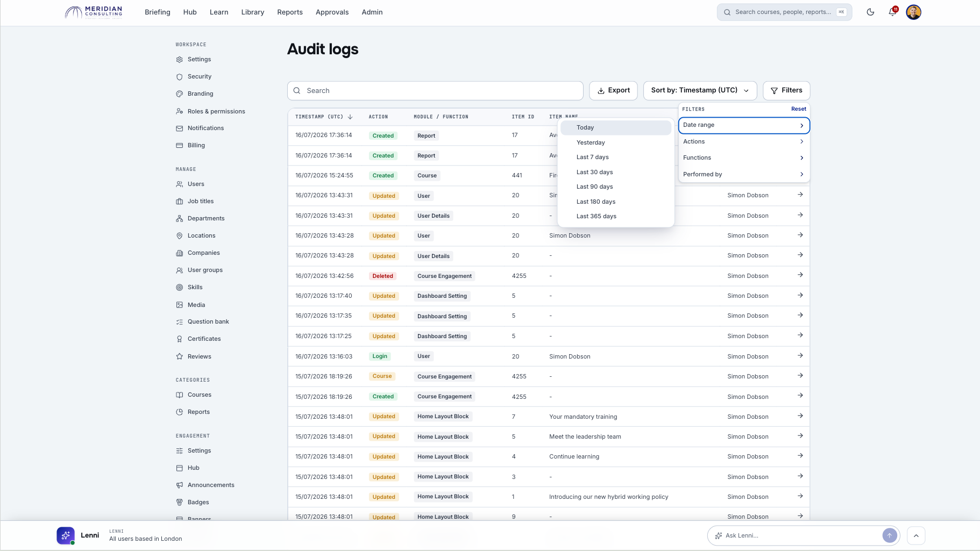980x551 pixels.
Task: Send message arrow in Ask Lenni
Action: tap(890, 535)
